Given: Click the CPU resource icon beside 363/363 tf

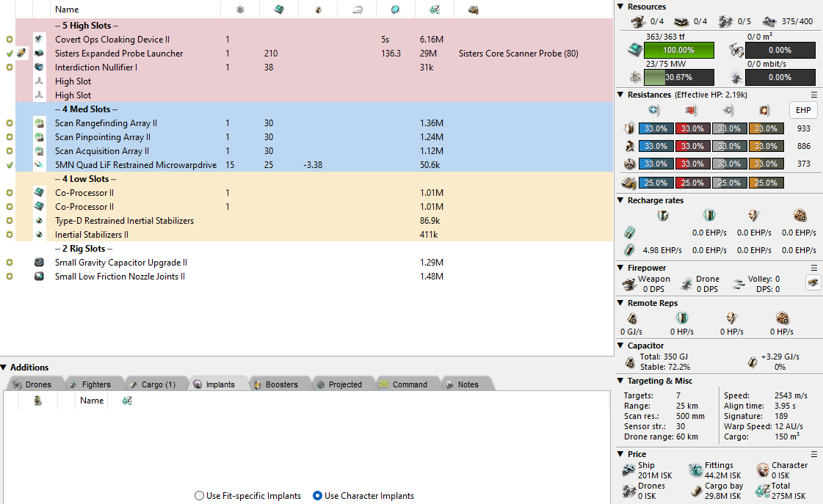Looking at the screenshot, I should [632, 50].
